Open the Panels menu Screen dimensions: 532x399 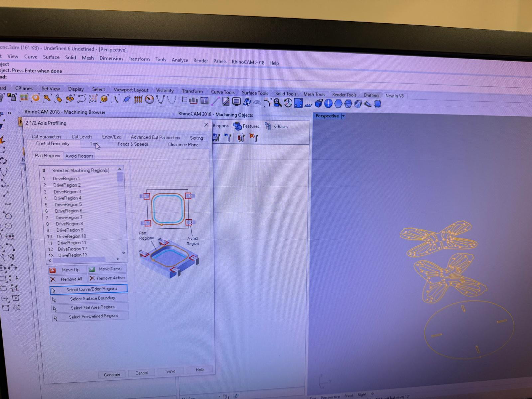[x=220, y=61]
